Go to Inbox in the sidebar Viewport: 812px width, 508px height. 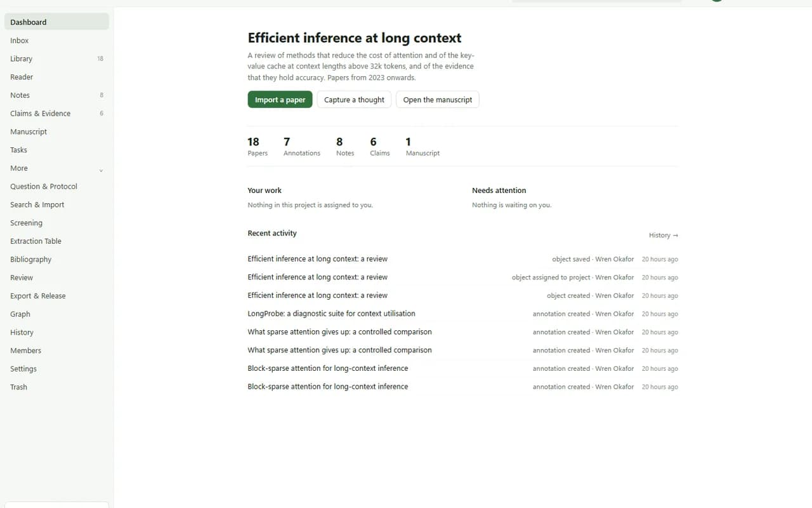point(56,41)
